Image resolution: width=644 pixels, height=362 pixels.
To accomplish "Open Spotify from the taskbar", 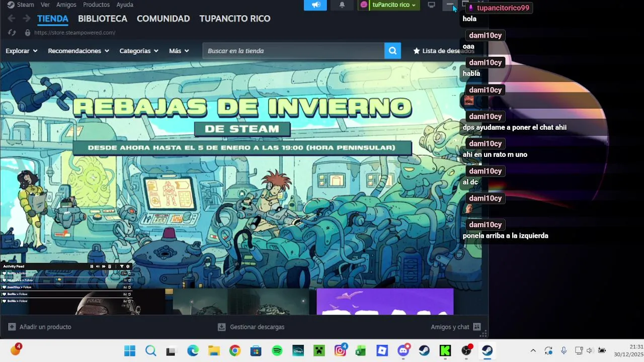I will point(277,350).
